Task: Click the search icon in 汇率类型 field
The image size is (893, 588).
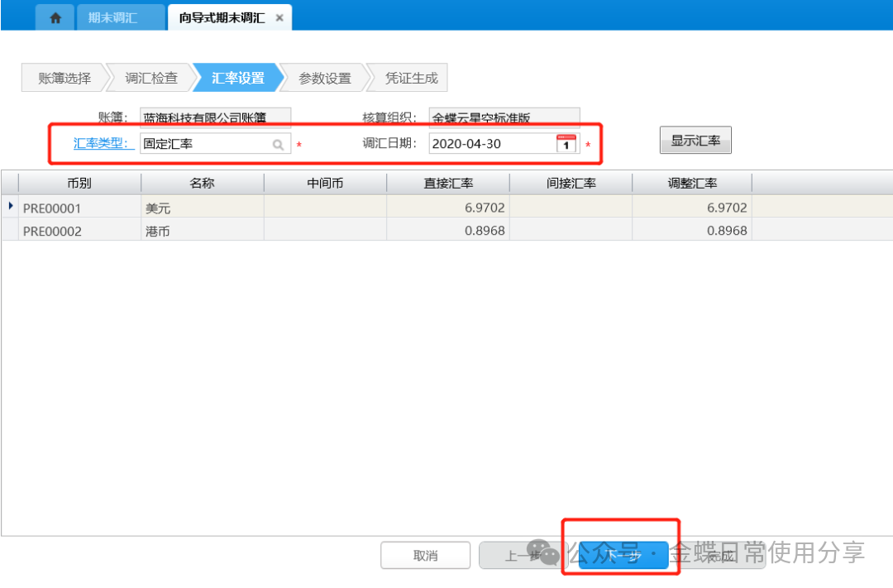Action: [279, 144]
